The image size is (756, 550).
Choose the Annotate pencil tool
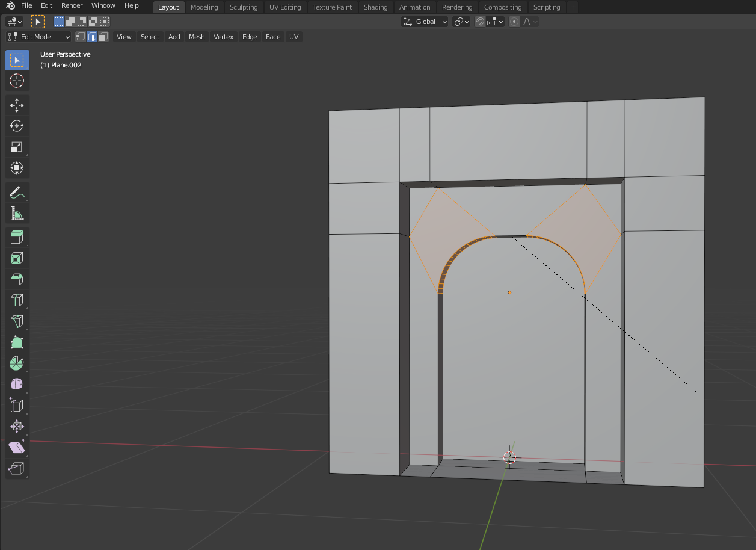[x=17, y=192]
